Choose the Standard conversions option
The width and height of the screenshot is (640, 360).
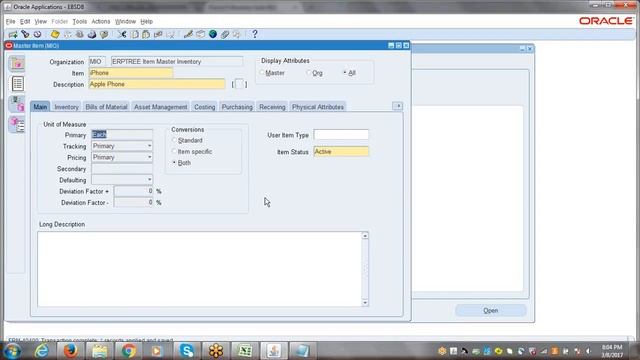(174, 140)
